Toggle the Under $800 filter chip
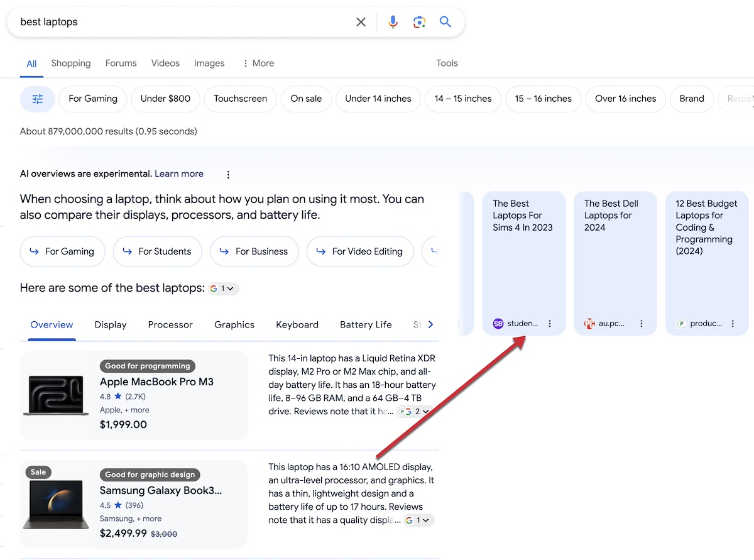This screenshot has height=560, width=754. coord(165,99)
